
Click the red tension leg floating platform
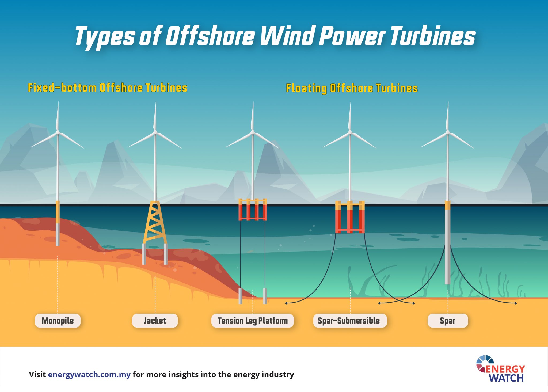(x=253, y=210)
